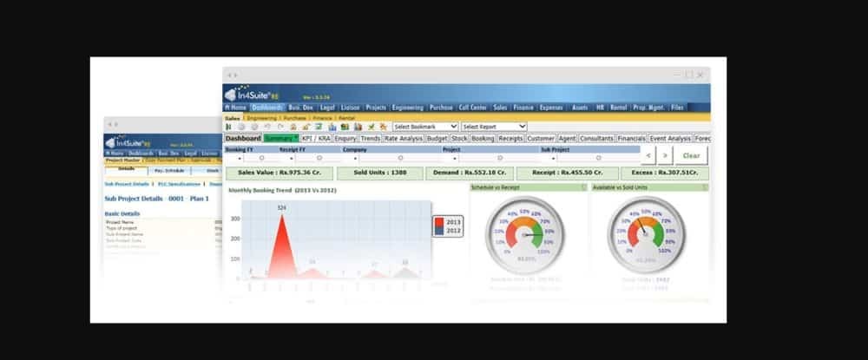Open the Select Bookmark dropdown
The height and width of the screenshot is (360, 868).
tap(424, 127)
